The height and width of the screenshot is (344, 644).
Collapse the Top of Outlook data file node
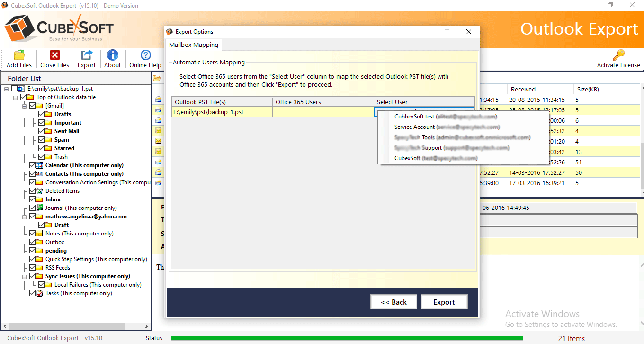point(16,97)
